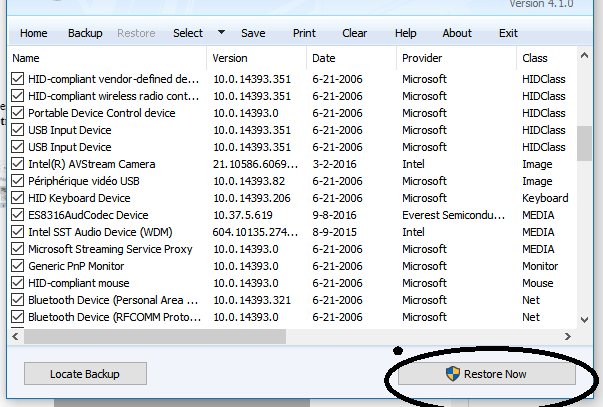Click the horizontal scrollbar thumb
This screenshot has height=407, width=603.
(155, 337)
